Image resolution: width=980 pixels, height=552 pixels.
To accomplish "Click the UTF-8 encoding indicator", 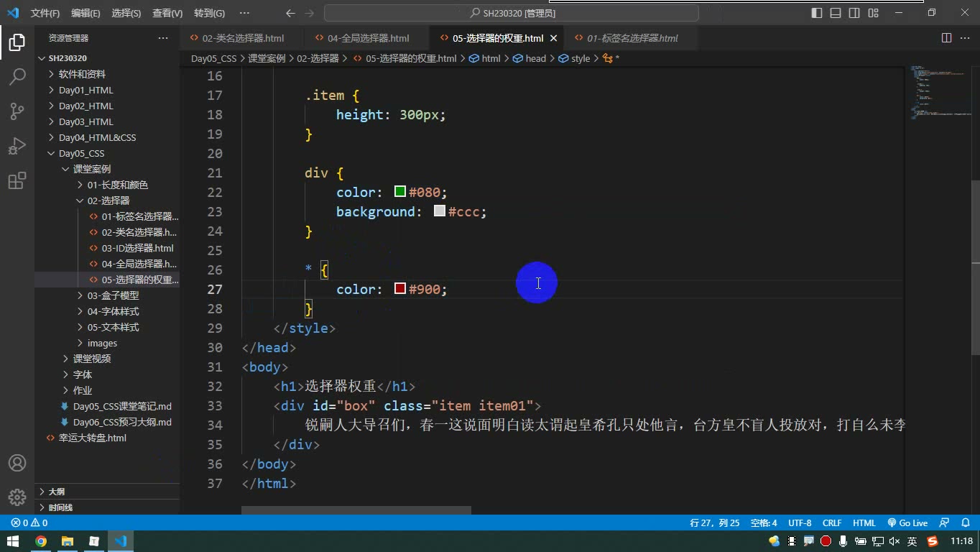I will [800, 523].
